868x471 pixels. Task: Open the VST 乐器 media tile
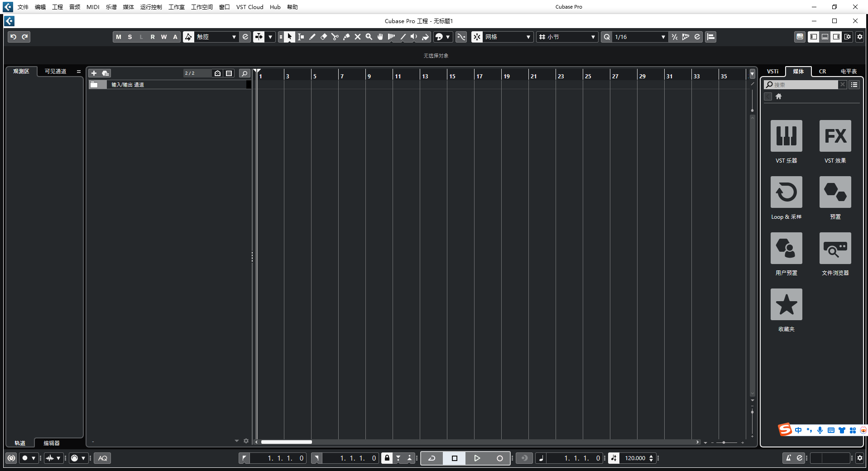coord(786,136)
